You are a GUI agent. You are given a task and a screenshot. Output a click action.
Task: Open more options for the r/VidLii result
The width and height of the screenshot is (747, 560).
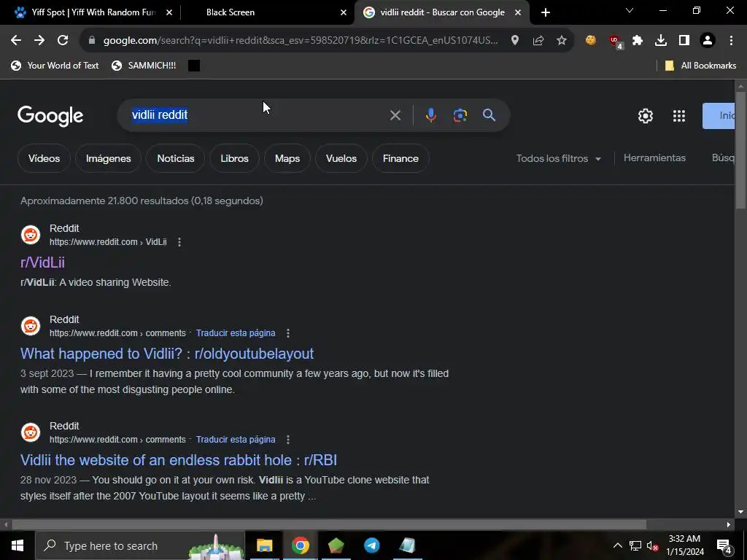(x=179, y=242)
